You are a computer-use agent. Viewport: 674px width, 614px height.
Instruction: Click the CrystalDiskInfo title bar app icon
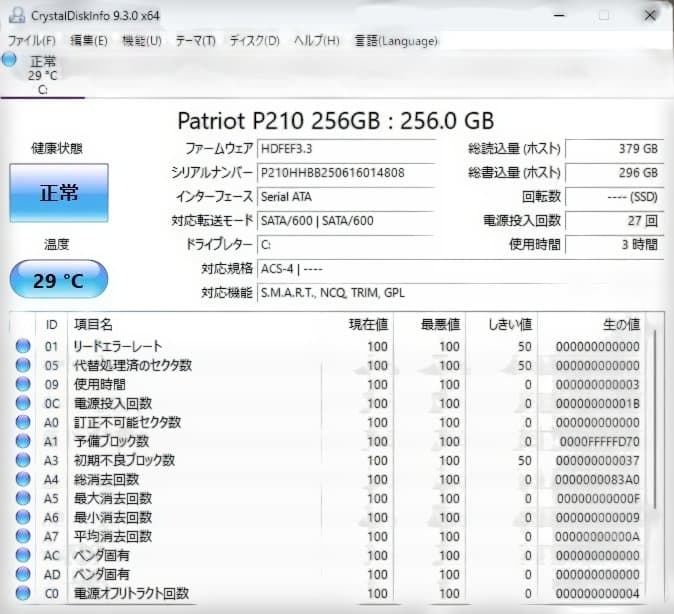[x=17, y=15]
